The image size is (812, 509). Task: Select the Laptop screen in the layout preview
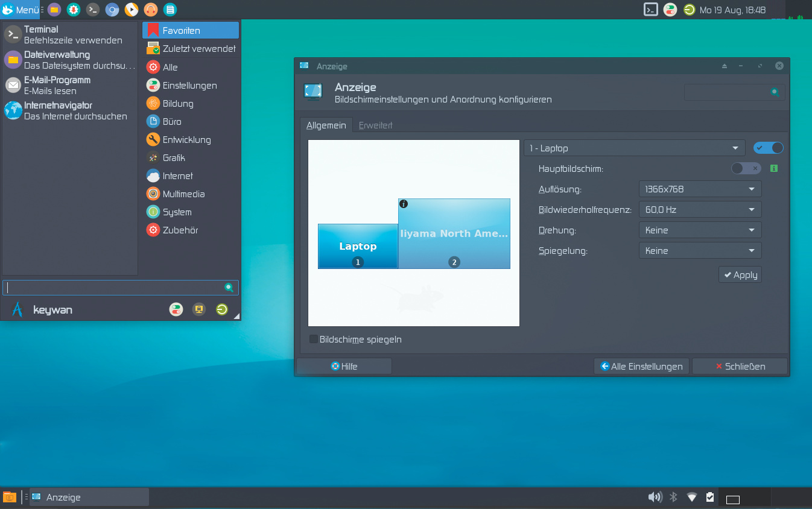pyautogui.click(x=358, y=245)
